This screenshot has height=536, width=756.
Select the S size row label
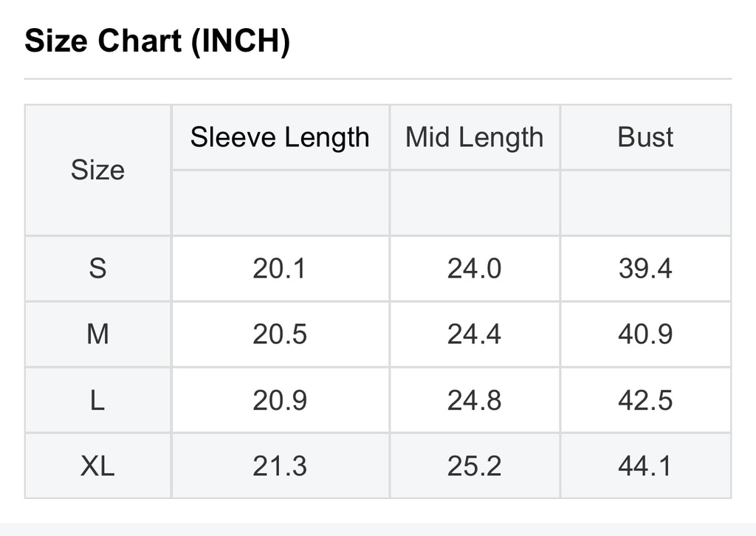point(98,269)
